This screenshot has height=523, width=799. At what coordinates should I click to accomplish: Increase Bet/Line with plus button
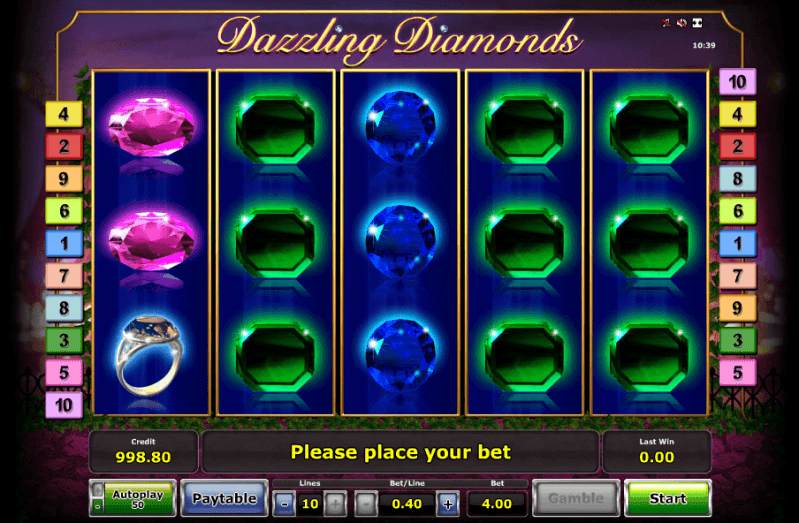tap(448, 504)
